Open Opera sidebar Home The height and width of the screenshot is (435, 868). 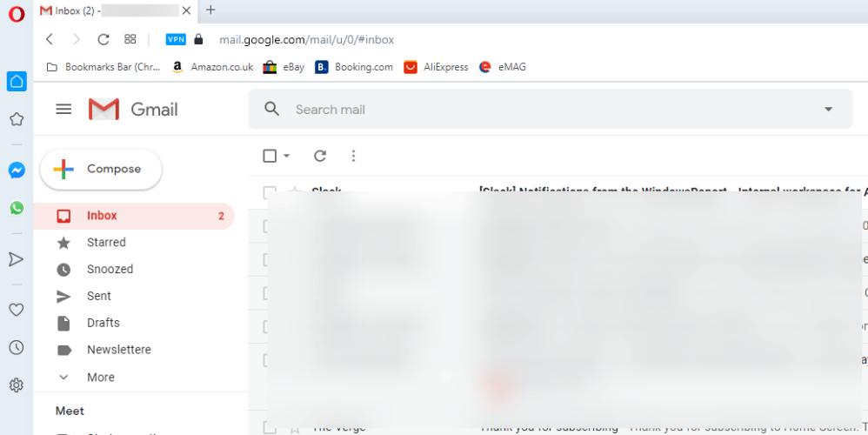[17, 82]
